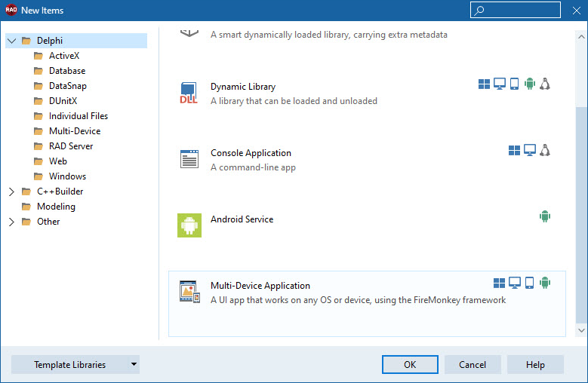Select the Android Service item title
588x383 pixels.
coord(242,219)
